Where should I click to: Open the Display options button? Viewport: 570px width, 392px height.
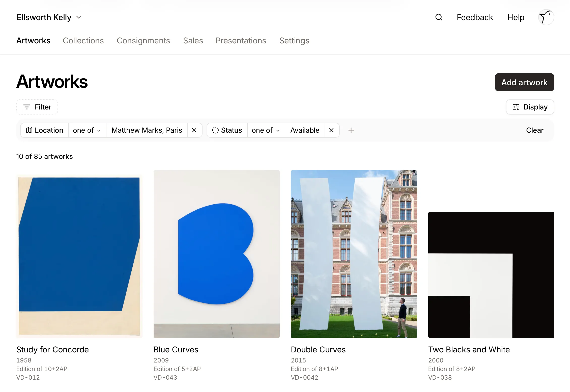click(530, 107)
